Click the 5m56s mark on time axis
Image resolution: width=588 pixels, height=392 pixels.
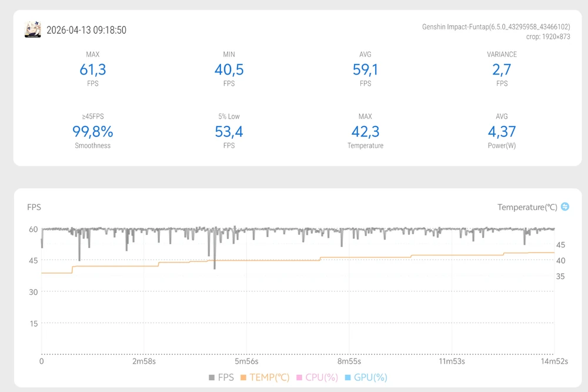246,361
